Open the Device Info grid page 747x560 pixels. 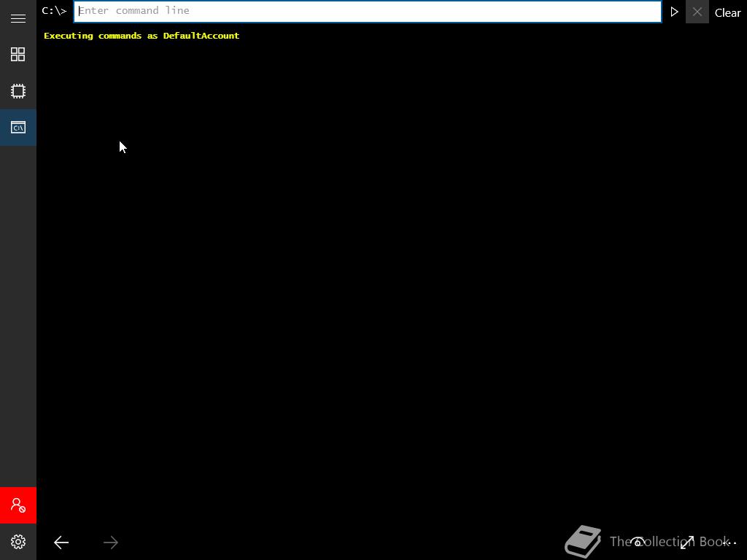point(18,54)
